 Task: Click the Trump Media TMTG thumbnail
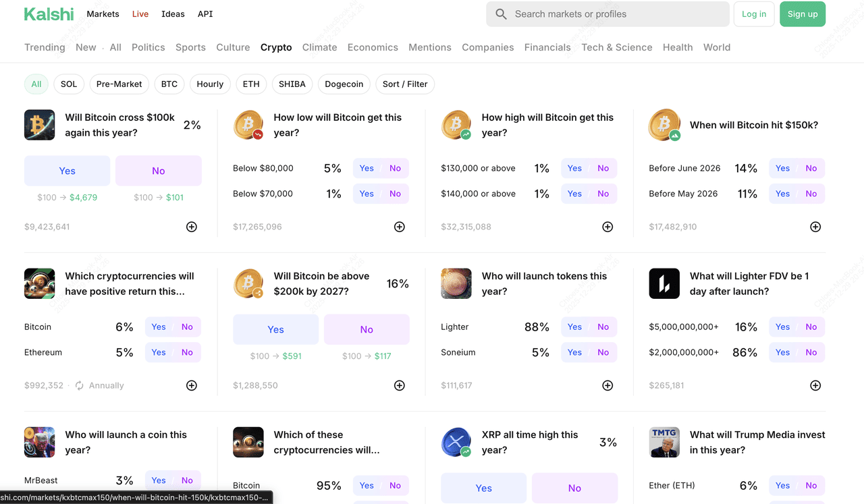pyautogui.click(x=664, y=443)
